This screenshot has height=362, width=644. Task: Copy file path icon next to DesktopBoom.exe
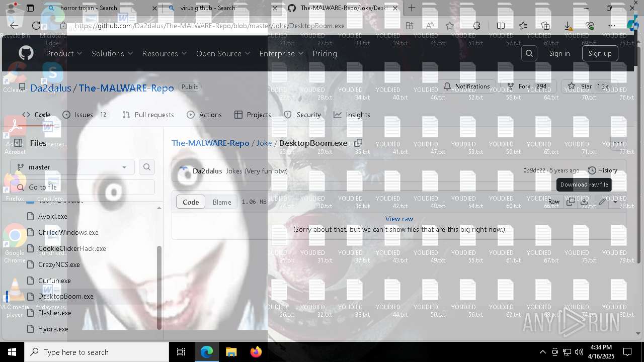358,143
